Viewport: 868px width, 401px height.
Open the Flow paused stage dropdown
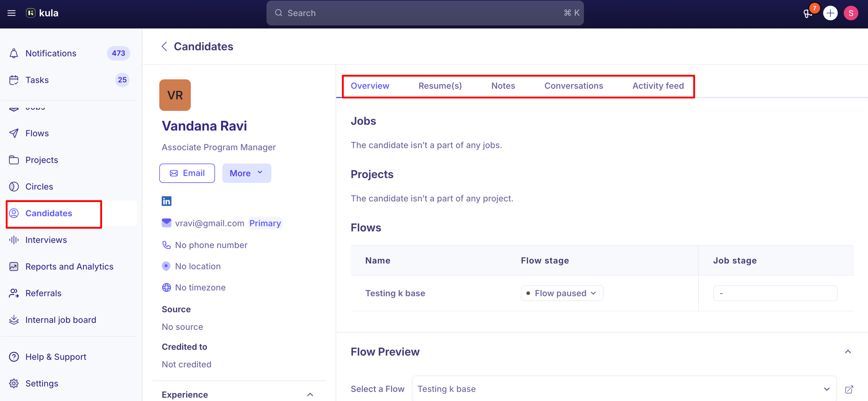562,293
